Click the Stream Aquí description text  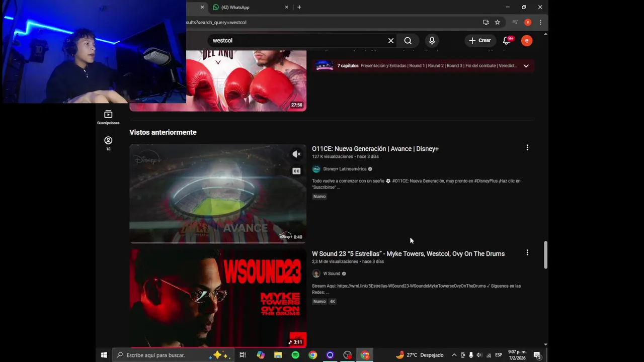point(416,289)
